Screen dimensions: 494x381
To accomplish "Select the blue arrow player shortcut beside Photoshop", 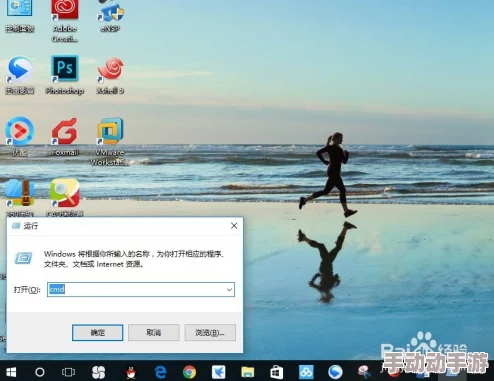I will [20, 75].
